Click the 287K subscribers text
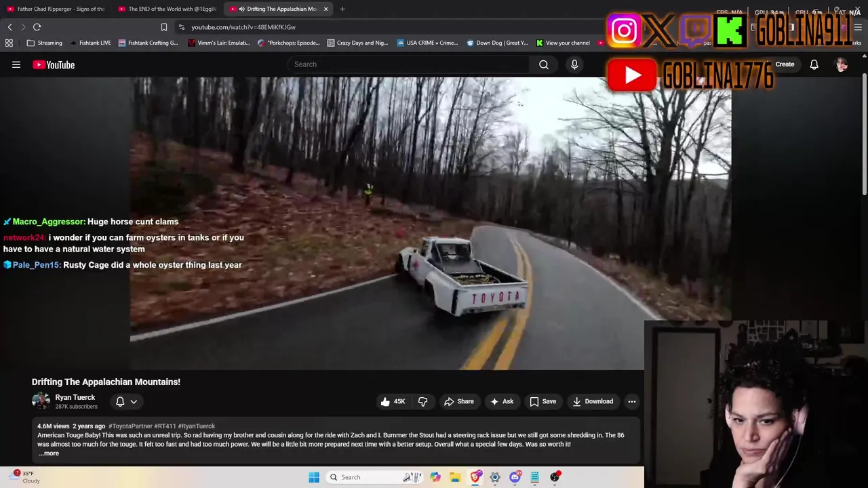The width and height of the screenshot is (868, 488). click(x=76, y=407)
